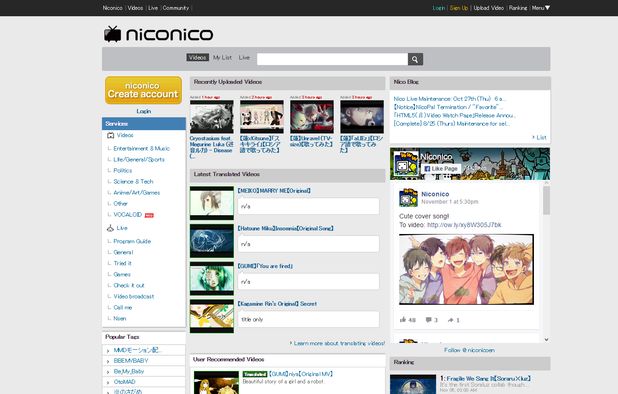Expand BBEMYBABY popular tag chevron

[108, 361]
